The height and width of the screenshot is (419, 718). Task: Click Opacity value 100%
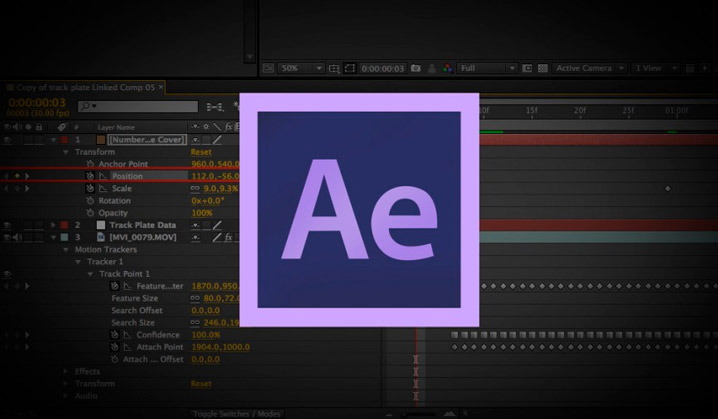coord(202,213)
